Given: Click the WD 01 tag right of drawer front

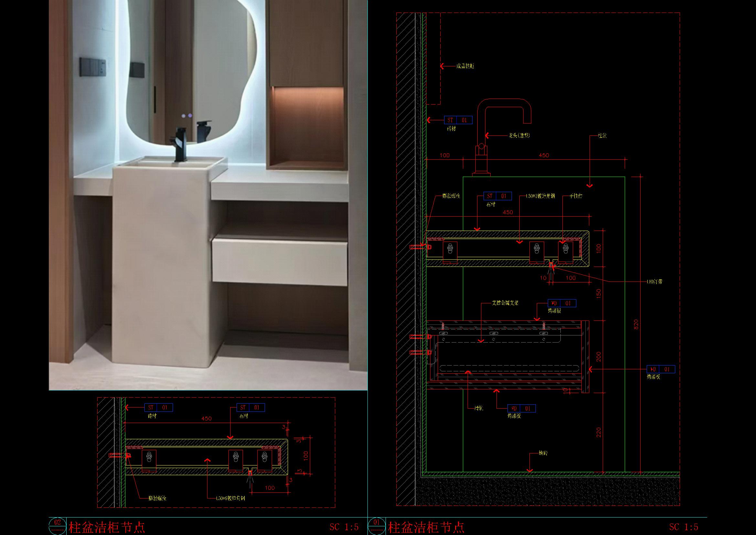Looking at the screenshot, I should pos(661,369).
